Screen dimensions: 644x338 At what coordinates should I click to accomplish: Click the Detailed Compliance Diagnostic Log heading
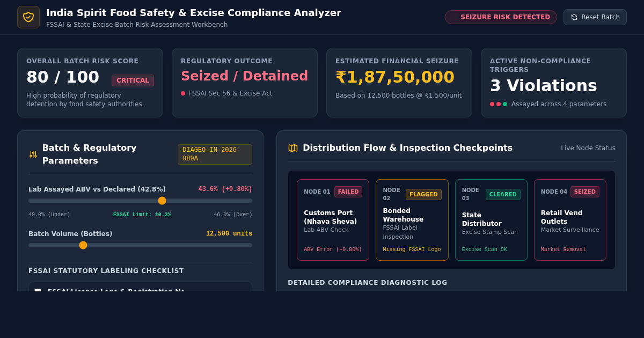(x=367, y=283)
